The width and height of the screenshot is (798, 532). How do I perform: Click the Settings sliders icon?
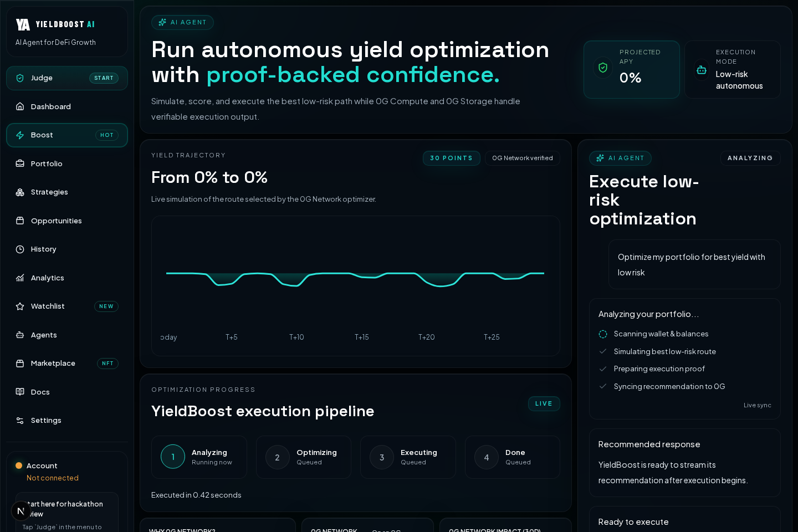[x=20, y=421]
